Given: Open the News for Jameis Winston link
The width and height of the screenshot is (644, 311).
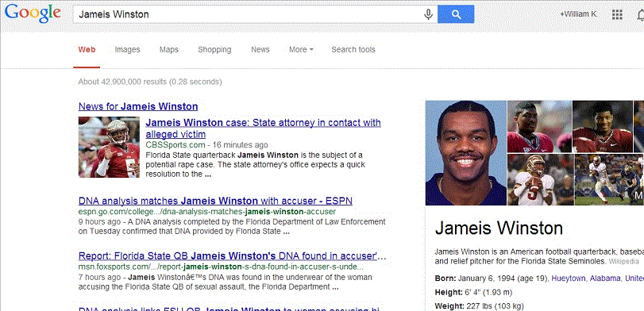Looking at the screenshot, I should click(x=138, y=106).
